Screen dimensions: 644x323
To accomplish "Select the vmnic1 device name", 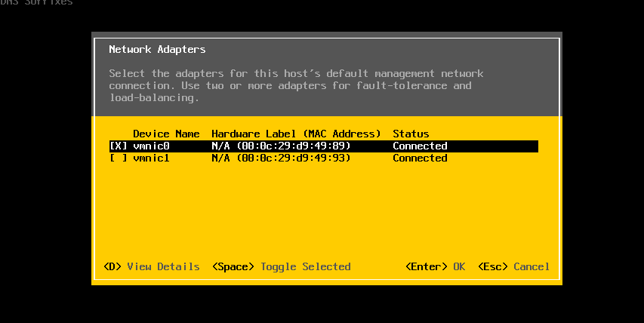I will coord(151,158).
